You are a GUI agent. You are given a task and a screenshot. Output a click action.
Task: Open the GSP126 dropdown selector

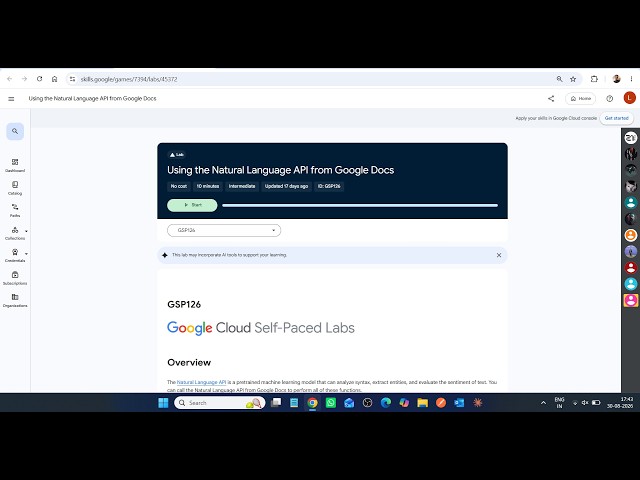(224, 230)
